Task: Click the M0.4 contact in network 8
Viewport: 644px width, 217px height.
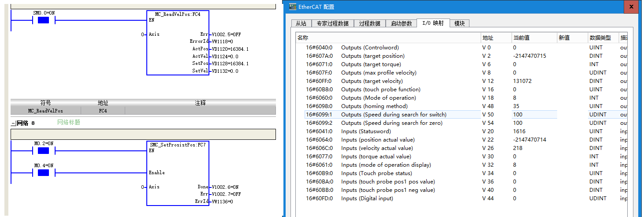Action: (x=43, y=172)
